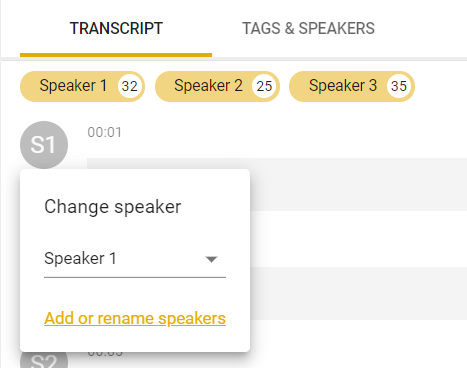Viewport: 467px width, 368px height.
Task: Click the Change speaker popup heading
Action: [113, 207]
